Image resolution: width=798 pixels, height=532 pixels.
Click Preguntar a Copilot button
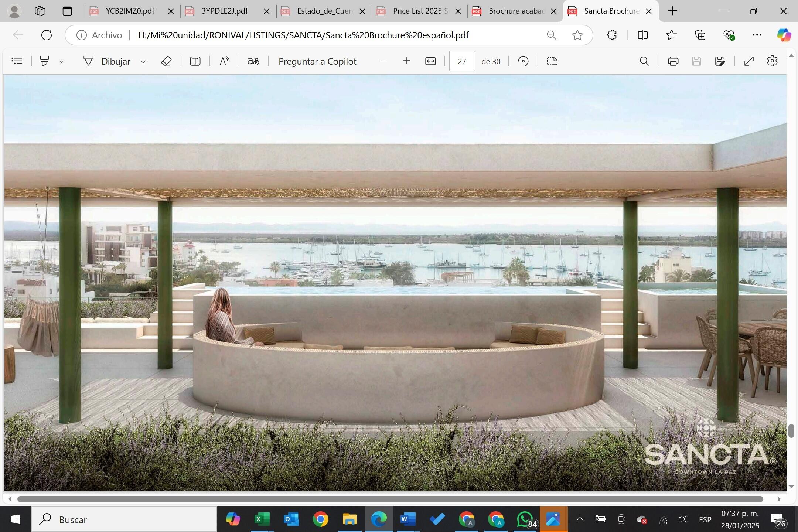pyautogui.click(x=317, y=61)
